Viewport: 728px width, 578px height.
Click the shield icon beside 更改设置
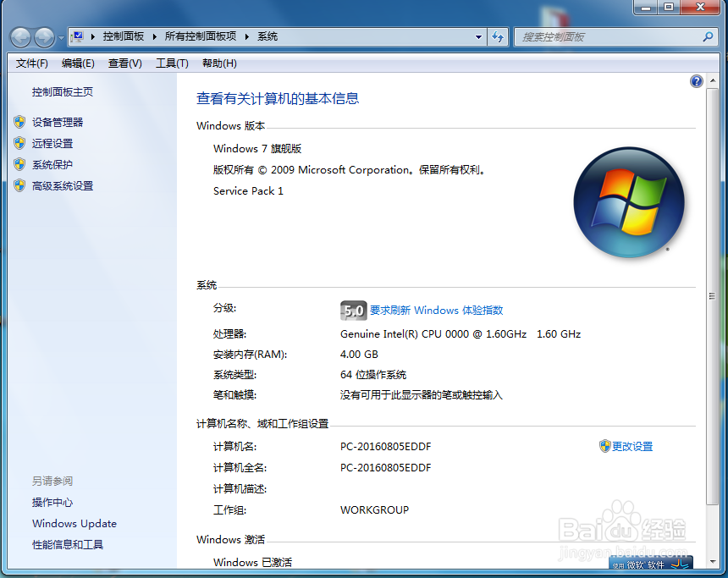tap(604, 446)
